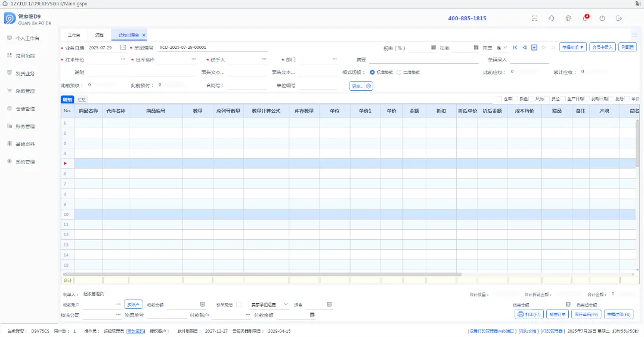This screenshot has height=337, width=644.
Task: Open calculator icon beside 优惠金额
Action: 568,305
